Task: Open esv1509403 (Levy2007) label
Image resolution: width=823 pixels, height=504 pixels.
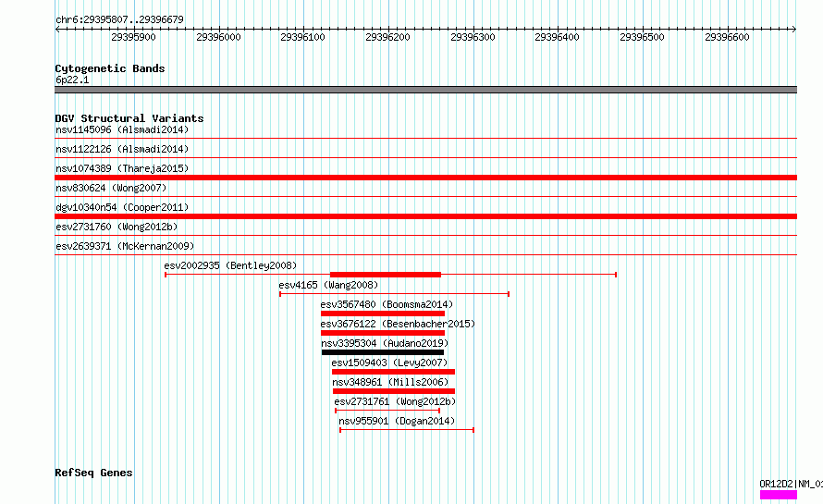Action: coord(389,363)
